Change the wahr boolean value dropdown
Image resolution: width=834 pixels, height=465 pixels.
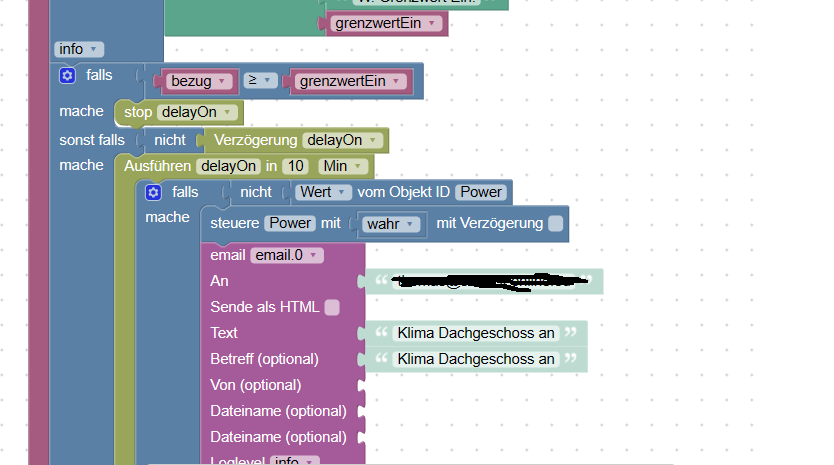[x=390, y=224]
